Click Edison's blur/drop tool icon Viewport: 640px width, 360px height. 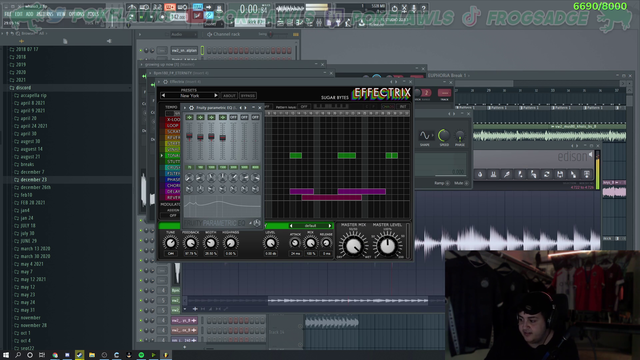[x=480, y=174]
